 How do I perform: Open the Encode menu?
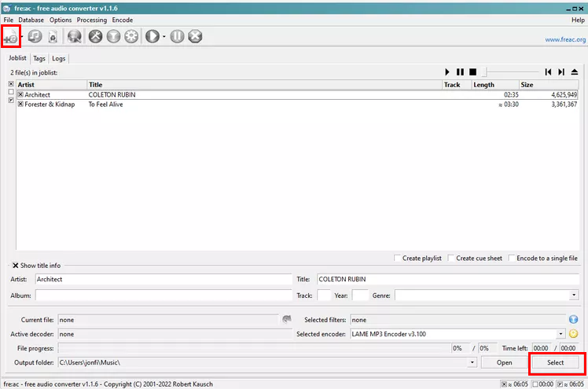coord(123,20)
